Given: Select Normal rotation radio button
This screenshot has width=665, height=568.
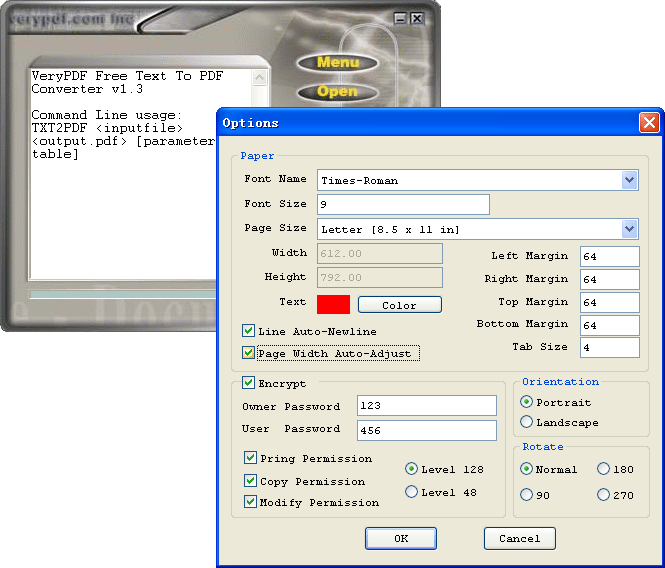Looking at the screenshot, I should pyautogui.click(x=526, y=469).
